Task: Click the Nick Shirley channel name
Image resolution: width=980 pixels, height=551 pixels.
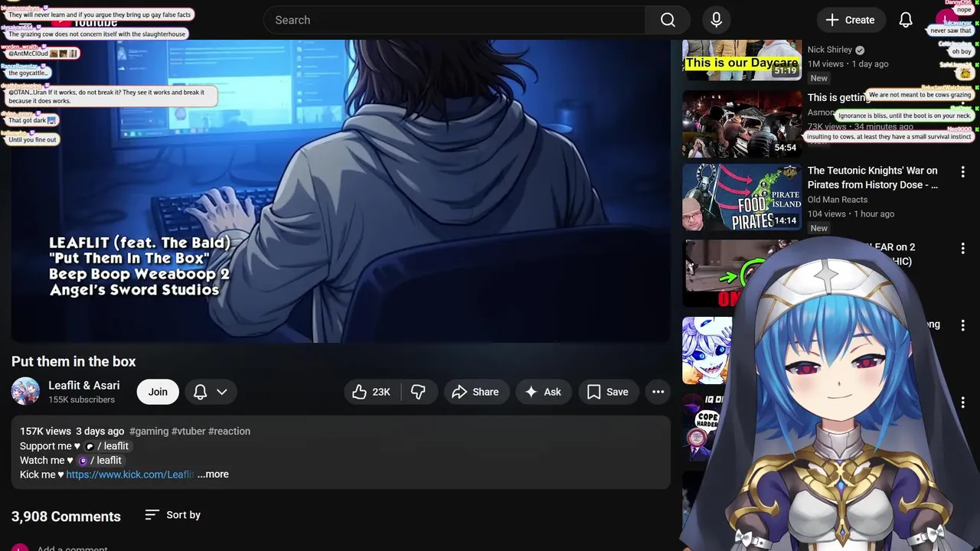Action: [830, 50]
